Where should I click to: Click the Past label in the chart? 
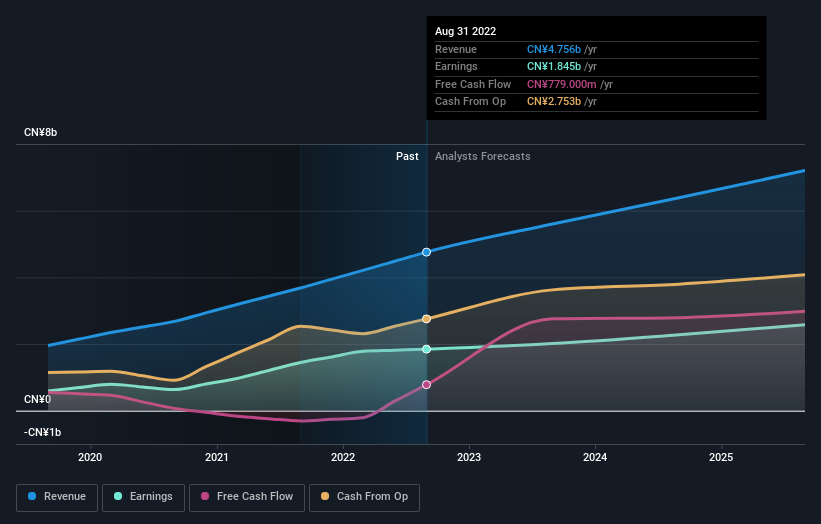(x=407, y=156)
